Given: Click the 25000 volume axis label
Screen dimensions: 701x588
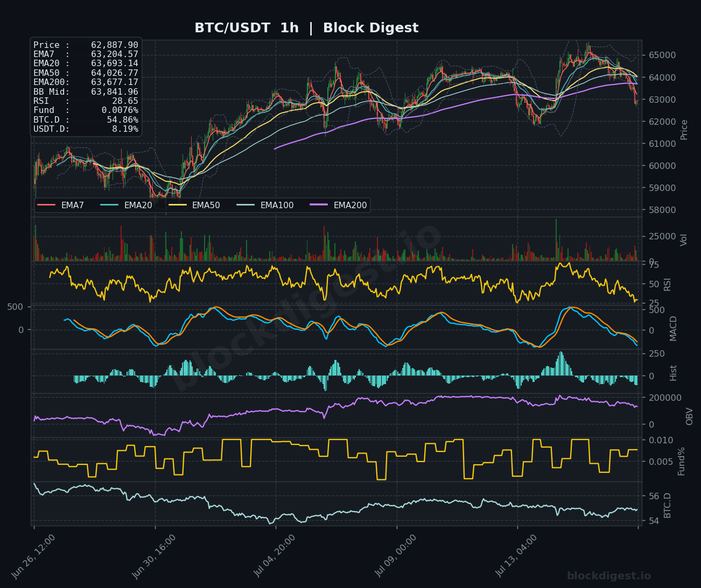Looking at the screenshot, I should point(662,236).
